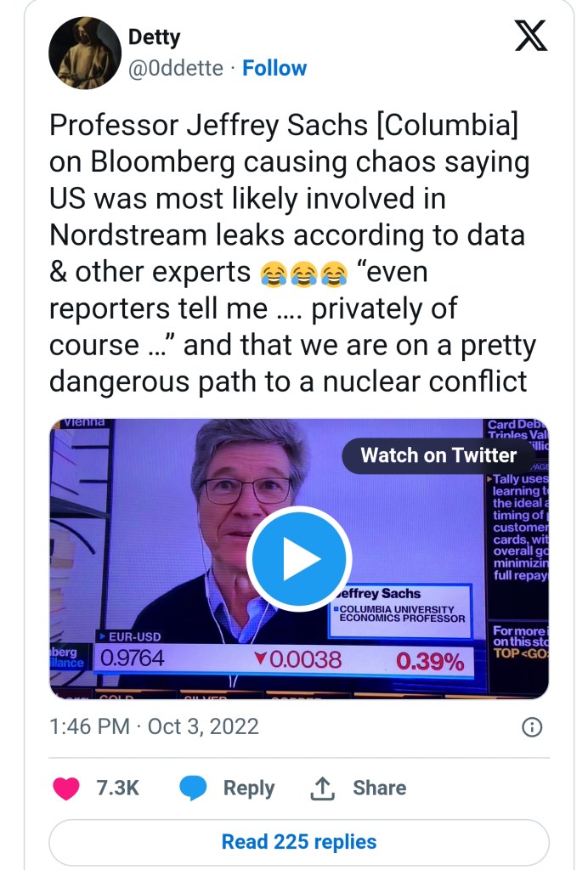Open the Detty display name link
The height and width of the screenshot is (870, 588).
(154, 37)
